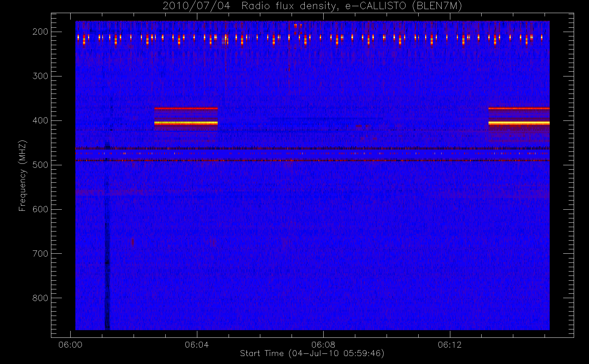
Task: Click the 'Start Time (04-Jul-10 05:59:46)' label
Action: (312, 353)
